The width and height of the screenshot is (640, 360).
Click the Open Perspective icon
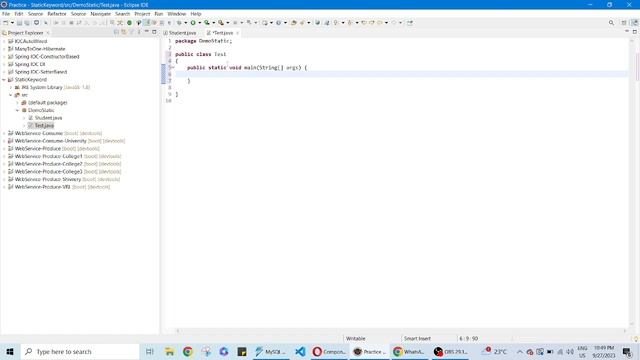624,23
